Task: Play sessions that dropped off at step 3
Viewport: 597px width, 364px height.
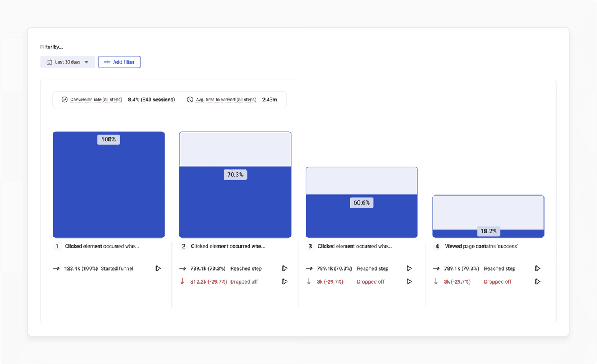Action: [x=409, y=282]
